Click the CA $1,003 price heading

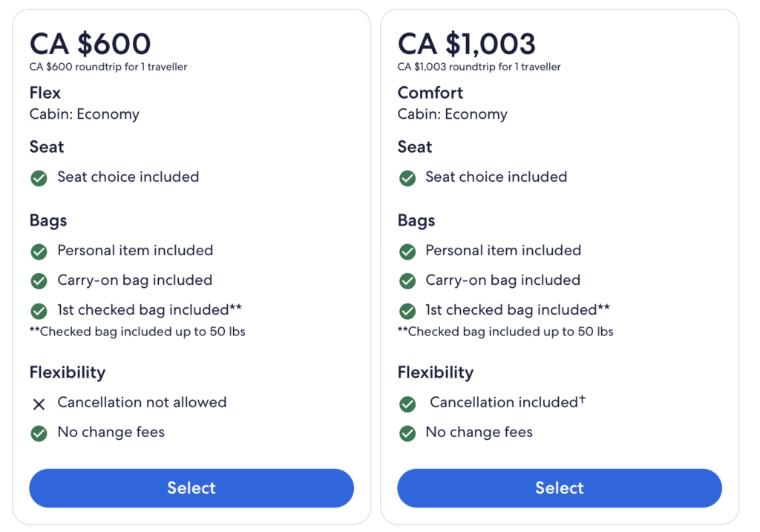click(466, 44)
